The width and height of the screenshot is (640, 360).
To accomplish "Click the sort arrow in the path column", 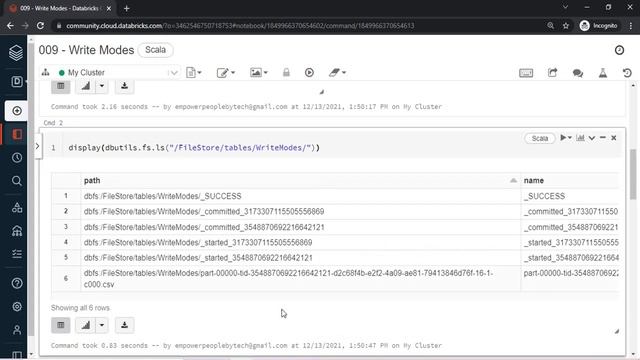I will (x=513, y=180).
